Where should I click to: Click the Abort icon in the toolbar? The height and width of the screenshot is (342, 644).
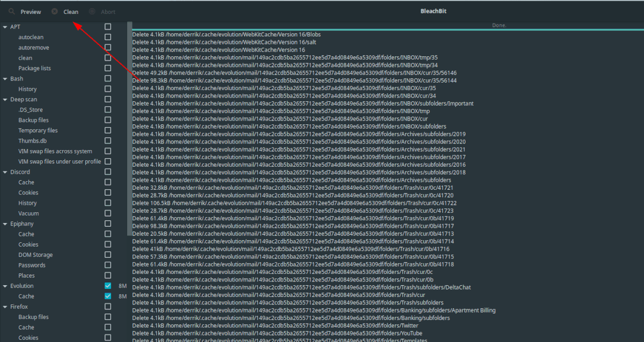pyautogui.click(x=92, y=11)
